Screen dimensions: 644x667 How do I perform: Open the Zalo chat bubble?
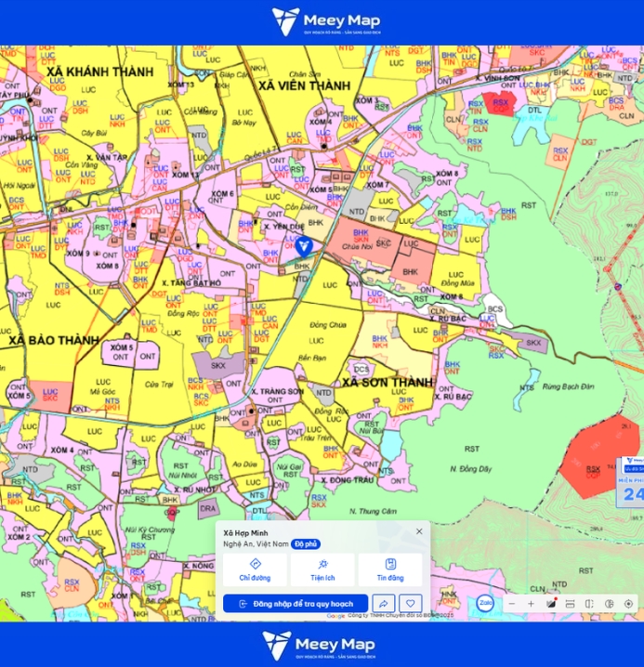click(485, 603)
